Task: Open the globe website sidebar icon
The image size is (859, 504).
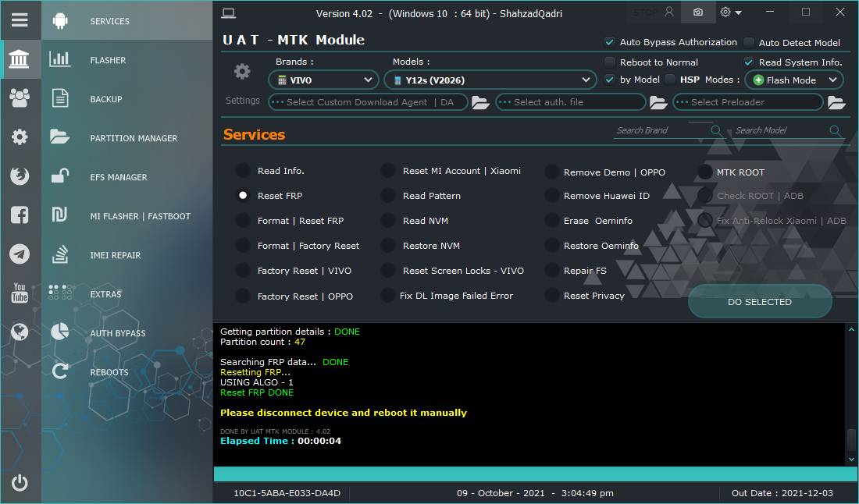Action: pos(20,332)
